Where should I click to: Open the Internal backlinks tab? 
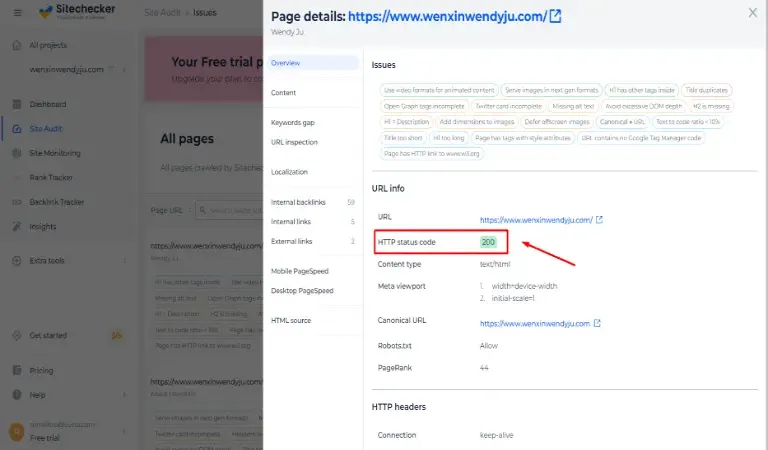pyautogui.click(x=298, y=203)
